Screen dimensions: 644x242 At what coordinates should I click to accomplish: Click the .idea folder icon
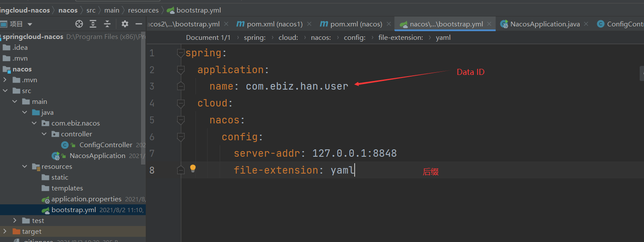click(6, 48)
